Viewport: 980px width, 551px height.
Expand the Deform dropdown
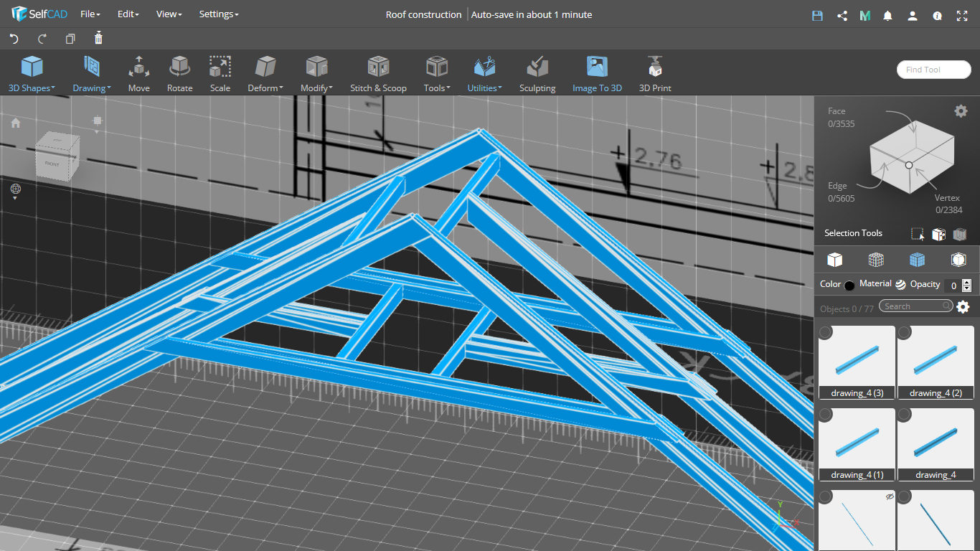pos(265,75)
